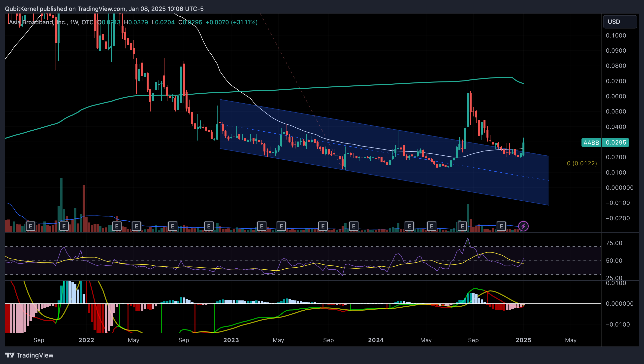Image resolution: width=644 pixels, height=364 pixels.
Task: Click the 0.0700 price axis label
Action: tap(616, 81)
